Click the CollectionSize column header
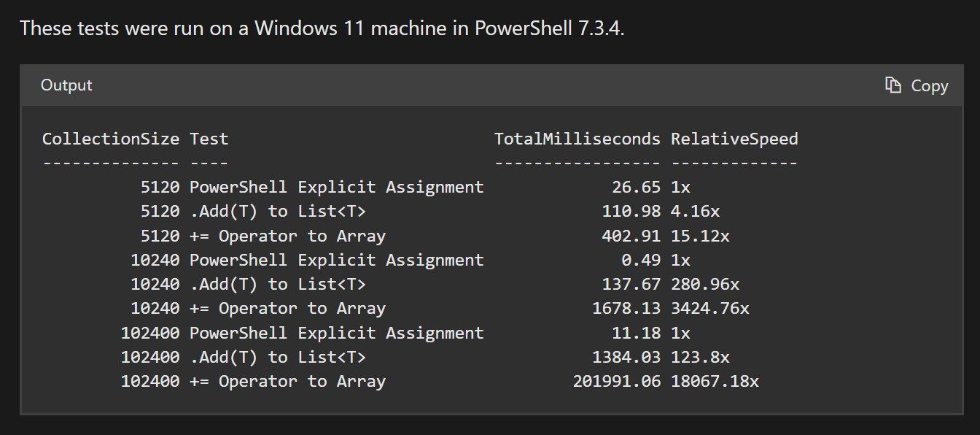The image size is (980, 435). pyautogui.click(x=111, y=139)
